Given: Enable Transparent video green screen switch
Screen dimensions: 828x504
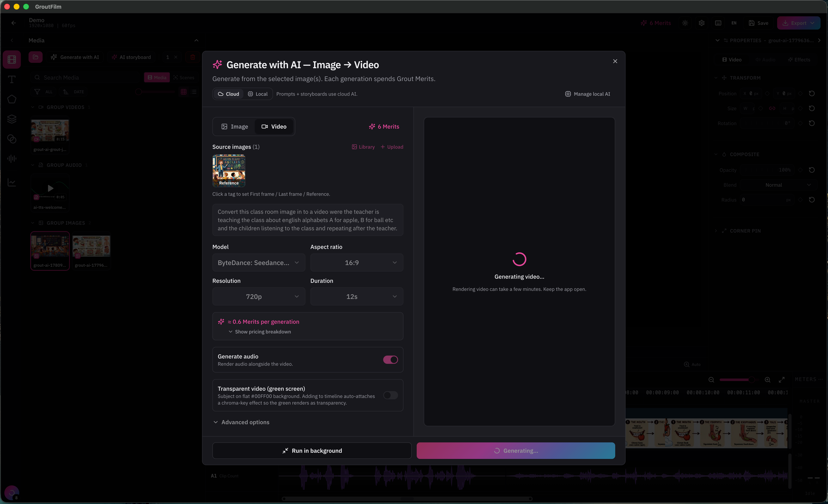Looking at the screenshot, I should click(x=390, y=395).
